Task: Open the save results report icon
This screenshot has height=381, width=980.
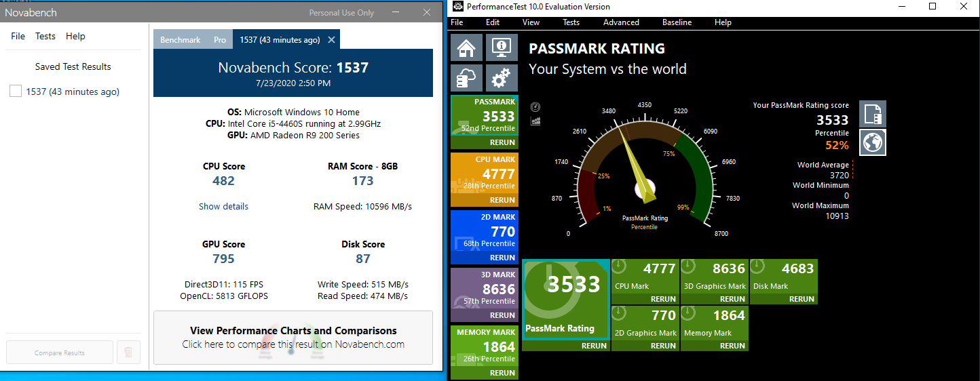Action: (x=873, y=114)
